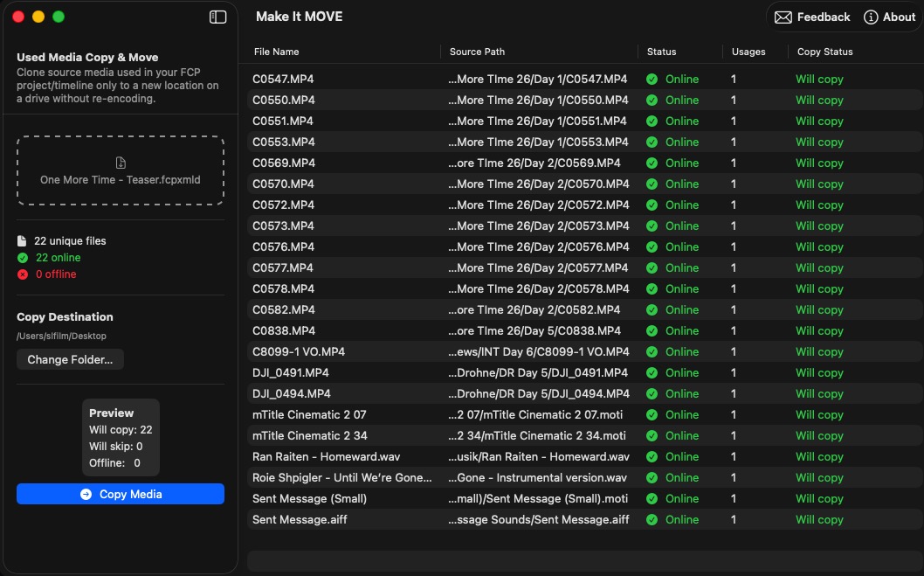Select the C0569.MP4 file name
This screenshot has width=924, height=576.
click(x=284, y=163)
